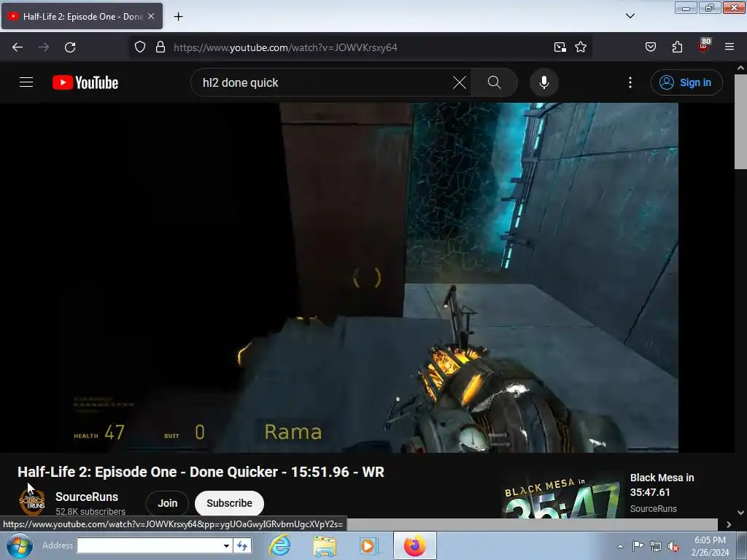
Task: Click the Sign in button
Action: point(686,82)
